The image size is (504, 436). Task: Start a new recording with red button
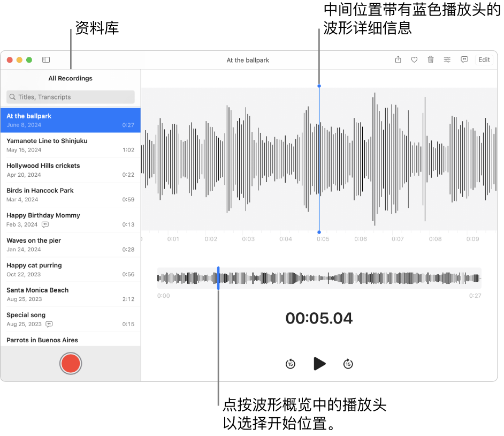click(x=71, y=364)
